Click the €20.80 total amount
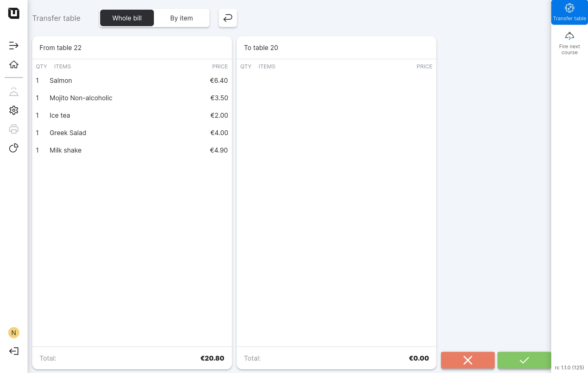 pos(212,358)
